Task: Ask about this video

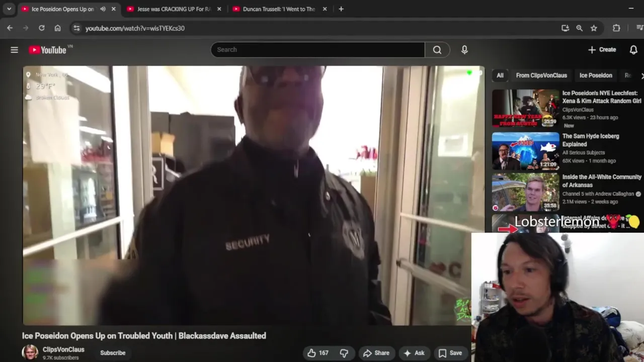Action: point(414,353)
